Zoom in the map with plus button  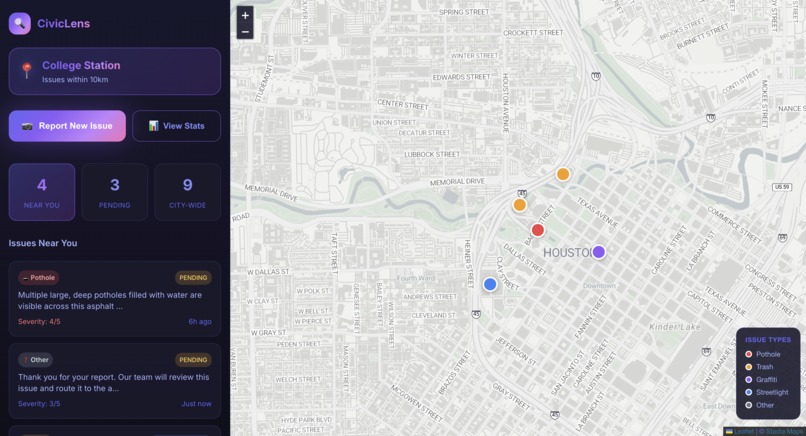pyautogui.click(x=245, y=15)
